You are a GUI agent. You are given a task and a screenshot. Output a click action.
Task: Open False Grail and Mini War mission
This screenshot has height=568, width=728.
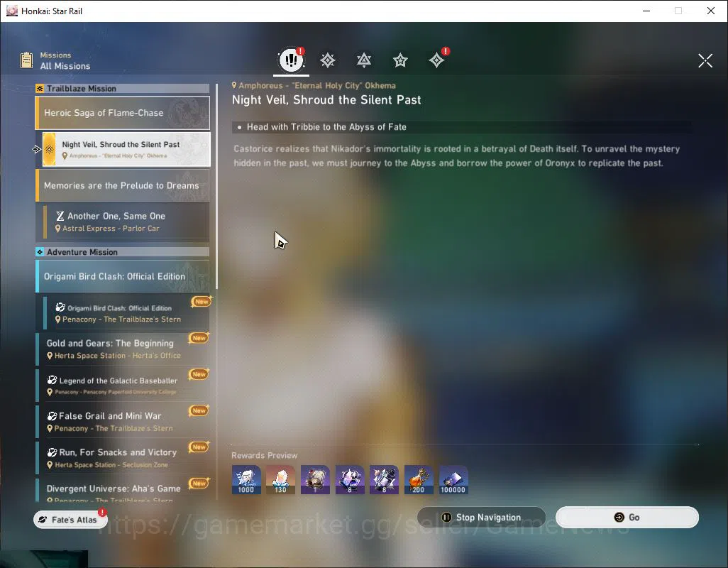click(x=123, y=422)
